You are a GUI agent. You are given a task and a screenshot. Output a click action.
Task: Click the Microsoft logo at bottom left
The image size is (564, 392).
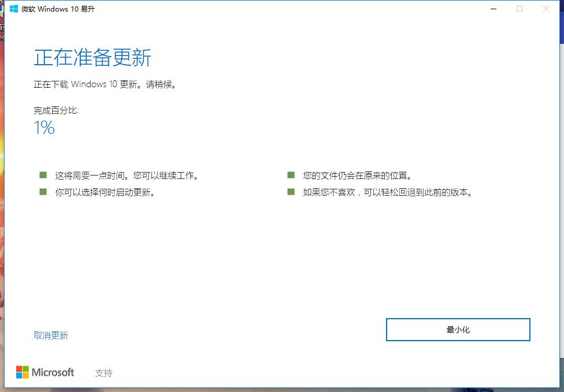(45, 372)
